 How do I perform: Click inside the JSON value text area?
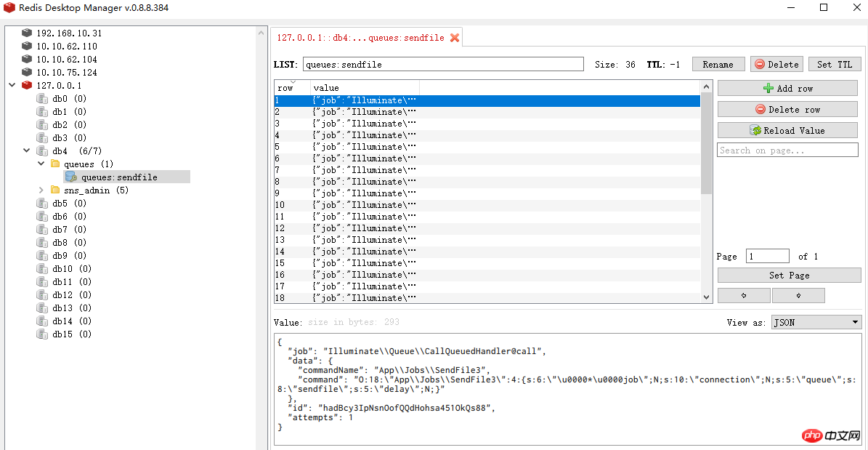(x=567, y=389)
